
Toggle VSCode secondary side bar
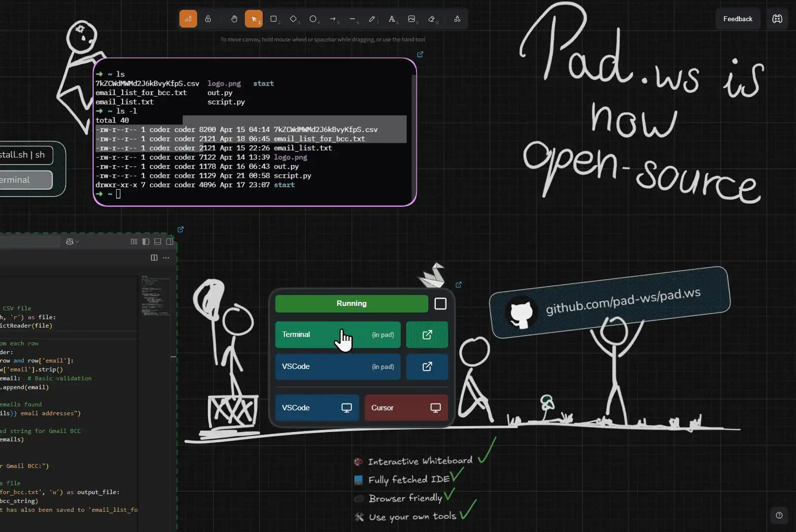(170, 241)
